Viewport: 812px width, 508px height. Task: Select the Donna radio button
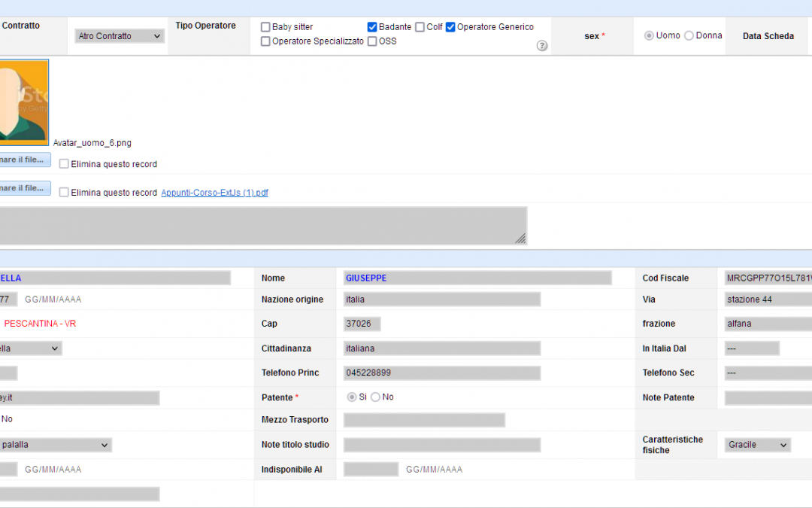click(x=689, y=36)
